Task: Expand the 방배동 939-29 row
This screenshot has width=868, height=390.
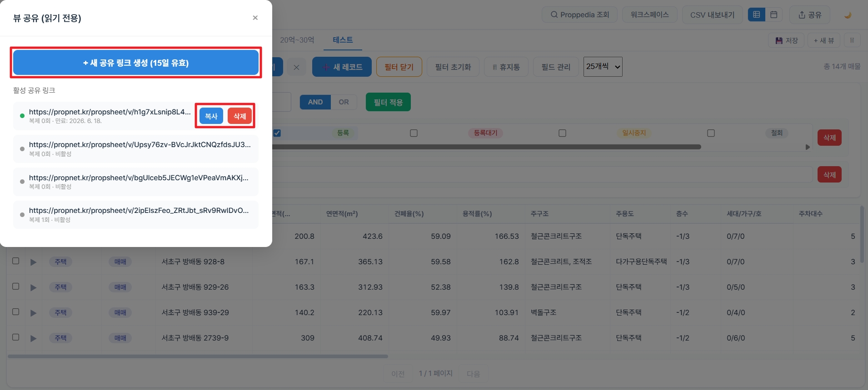Action: point(33,313)
